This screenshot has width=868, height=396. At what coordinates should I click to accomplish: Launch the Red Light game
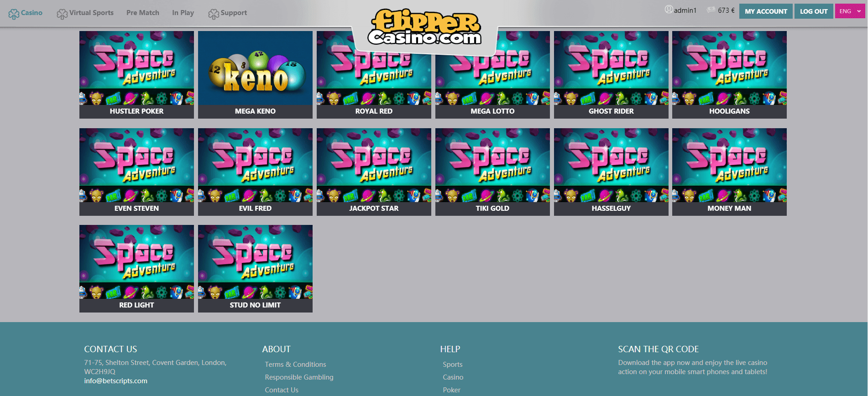pos(136,269)
